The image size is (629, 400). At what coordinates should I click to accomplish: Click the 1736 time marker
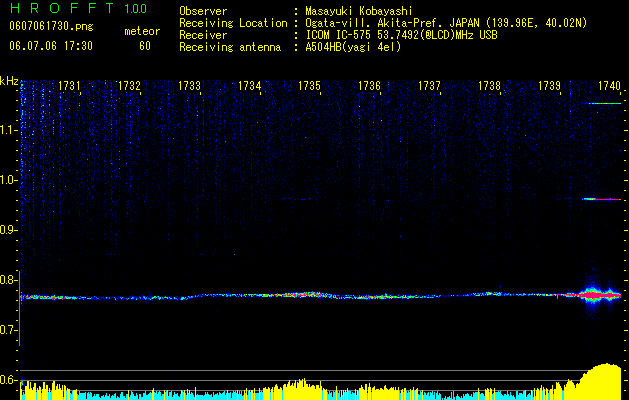pos(369,86)
